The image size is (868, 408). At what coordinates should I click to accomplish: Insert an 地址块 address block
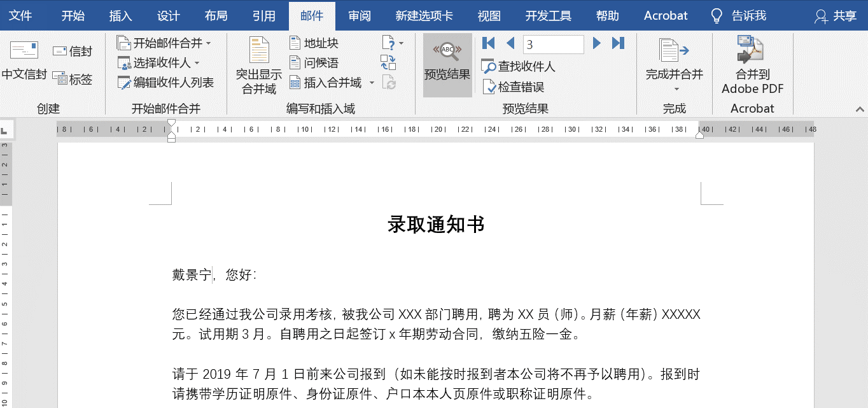pyautogui.click(x=314, y=43)
